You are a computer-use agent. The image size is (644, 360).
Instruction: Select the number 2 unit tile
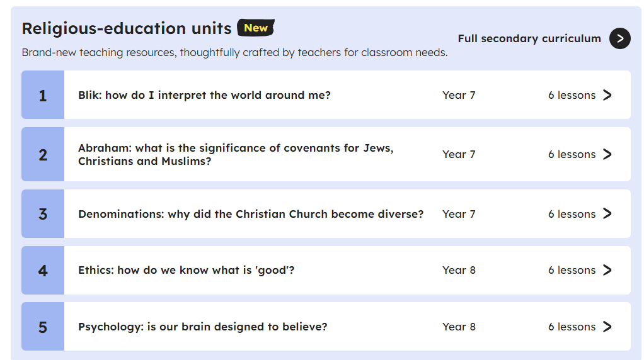[43, 154]
